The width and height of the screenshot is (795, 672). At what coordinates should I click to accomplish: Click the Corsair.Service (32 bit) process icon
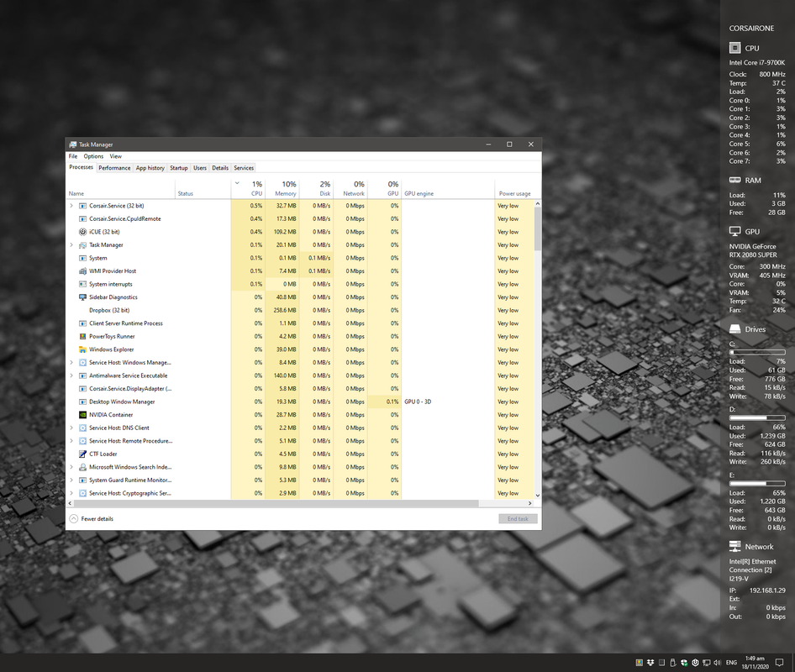point(82,206)
